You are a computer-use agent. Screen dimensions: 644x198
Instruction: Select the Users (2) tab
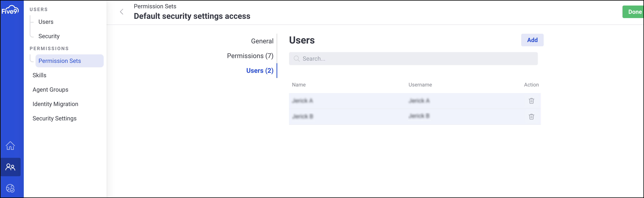260,71
